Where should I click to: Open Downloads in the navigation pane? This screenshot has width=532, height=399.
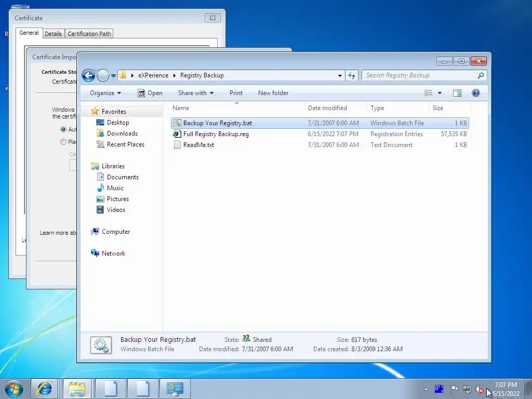click(x=117, y=134)
